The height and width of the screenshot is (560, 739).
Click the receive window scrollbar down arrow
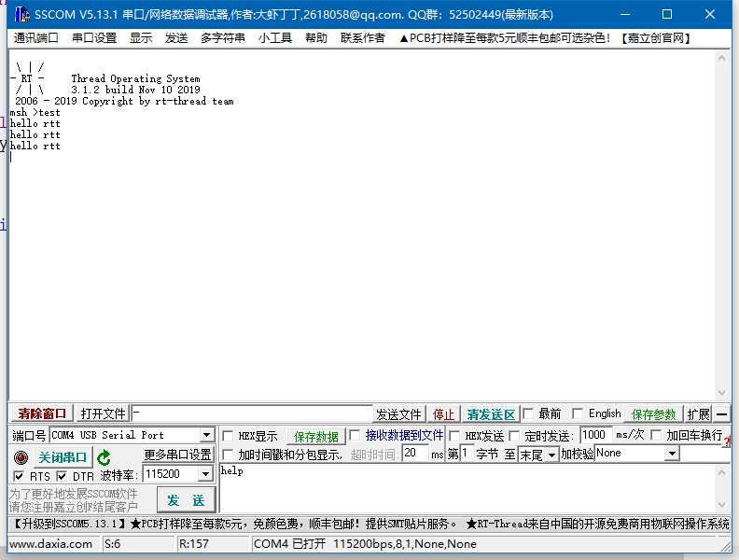(721, 393)
